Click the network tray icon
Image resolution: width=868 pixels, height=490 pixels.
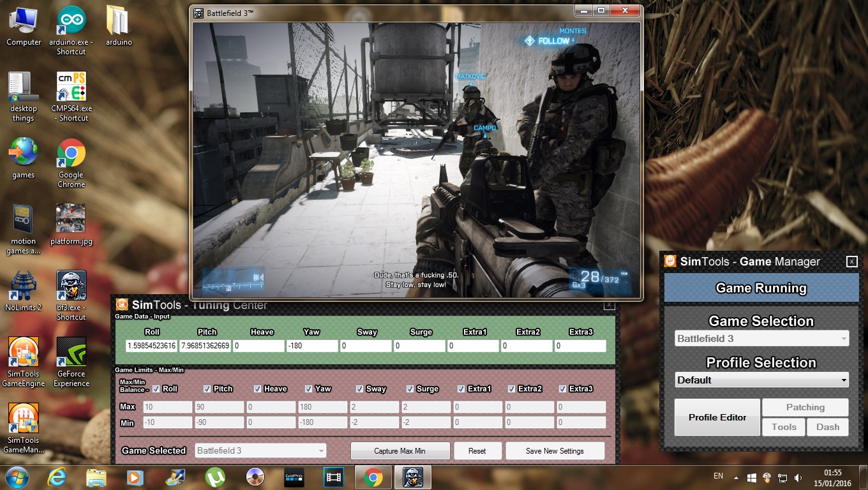point(782,477)
